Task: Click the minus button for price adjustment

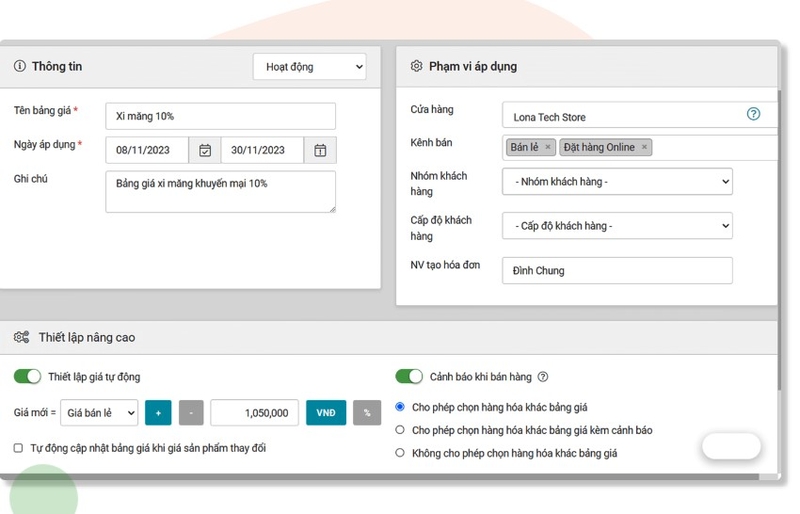Action: point(191,412)
